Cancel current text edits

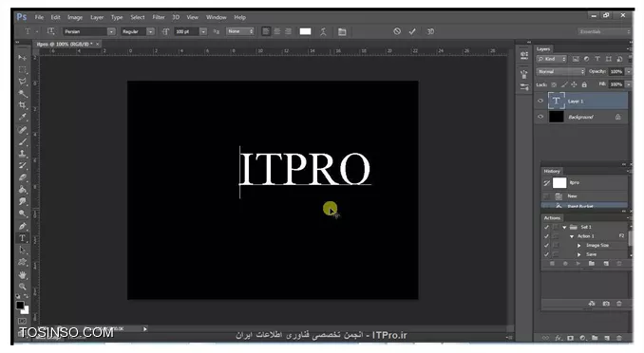click(397, 31)
